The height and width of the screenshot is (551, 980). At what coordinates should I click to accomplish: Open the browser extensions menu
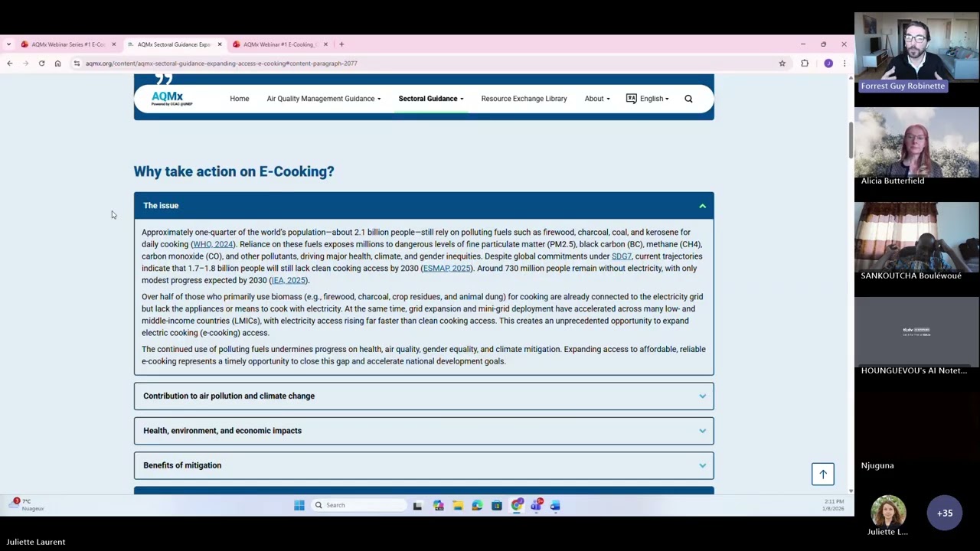point(805,64)
